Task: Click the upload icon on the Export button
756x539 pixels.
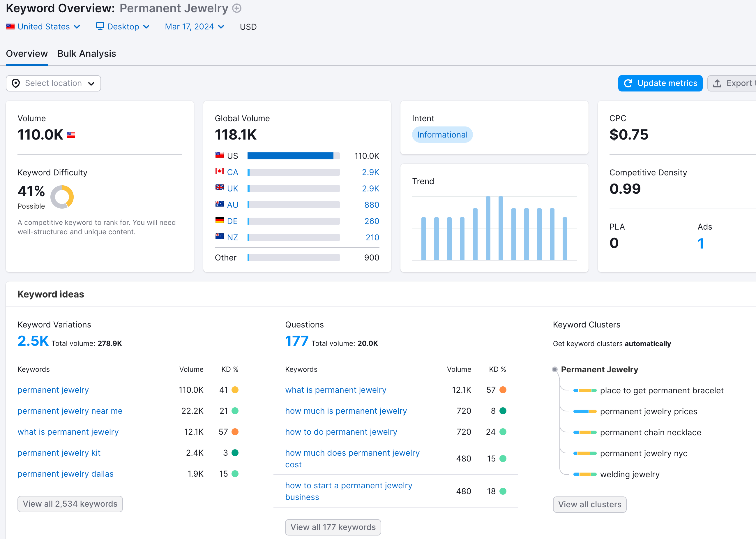Action: (717, 83)
